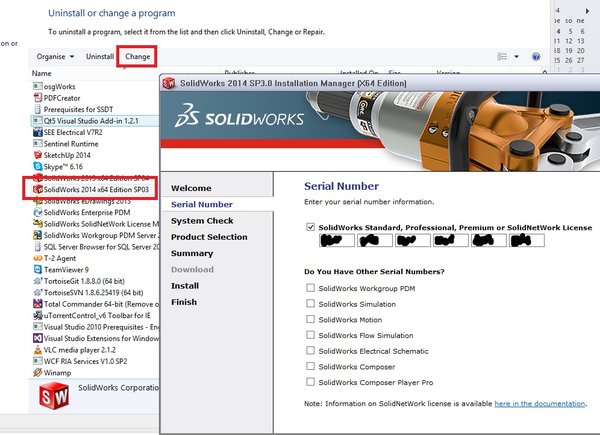
Task: Click the VLC media player cone icon
Action: (x=38, y=350)
